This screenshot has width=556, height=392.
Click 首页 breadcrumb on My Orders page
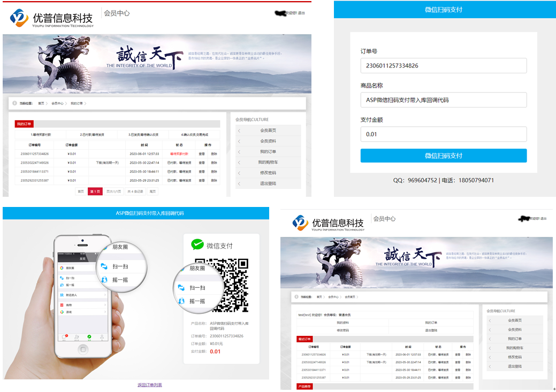tap(41, 104)
